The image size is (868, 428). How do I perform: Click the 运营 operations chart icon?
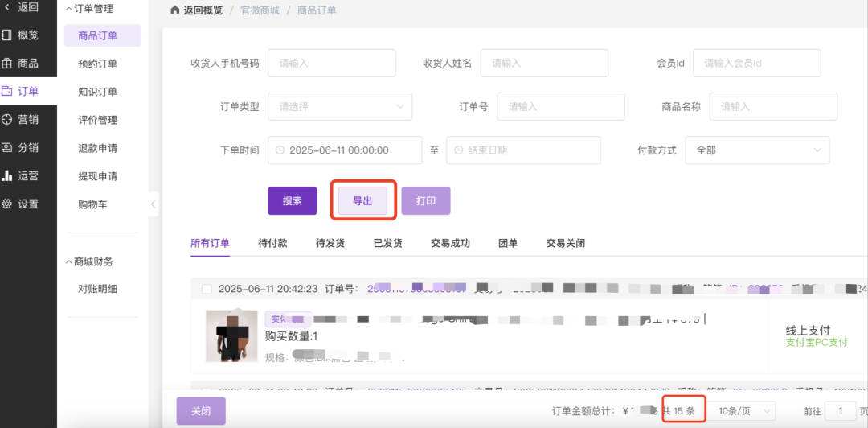click(7, 175)
